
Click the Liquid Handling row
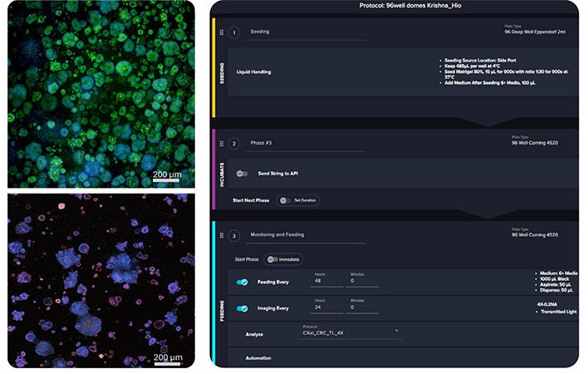pyautogui.click(x=403, y=72)
